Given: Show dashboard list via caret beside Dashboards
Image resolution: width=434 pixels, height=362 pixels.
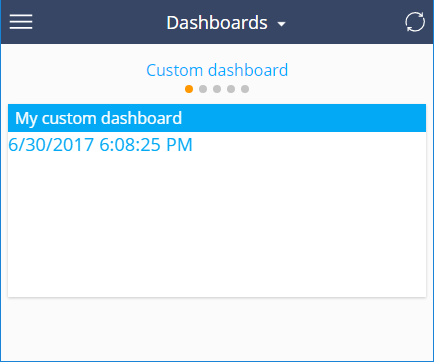Looking at the screenshot, I should pyautogui.click(x=282, y=24).
